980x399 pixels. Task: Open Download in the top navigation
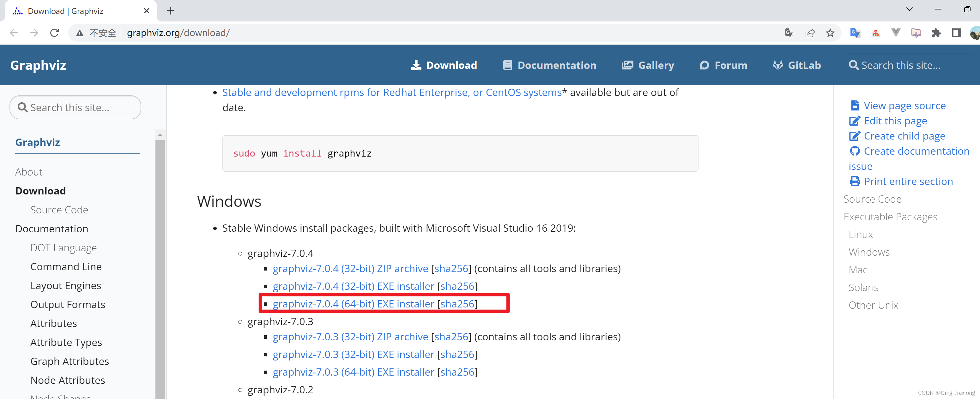444,65
